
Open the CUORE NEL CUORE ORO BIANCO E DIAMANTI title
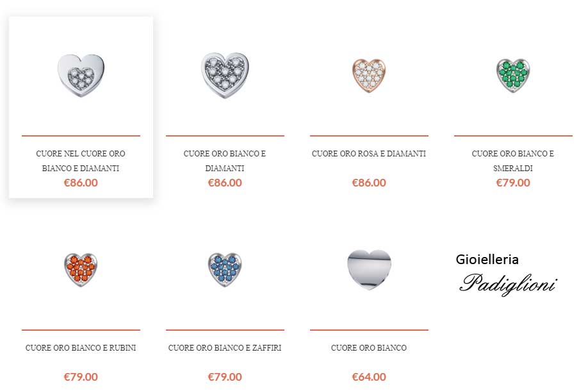click(81, 161)
